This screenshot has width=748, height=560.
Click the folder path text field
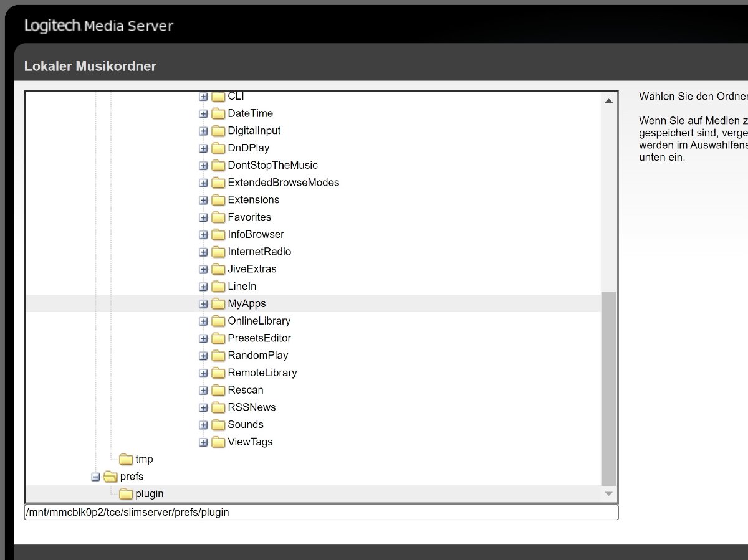321,512
